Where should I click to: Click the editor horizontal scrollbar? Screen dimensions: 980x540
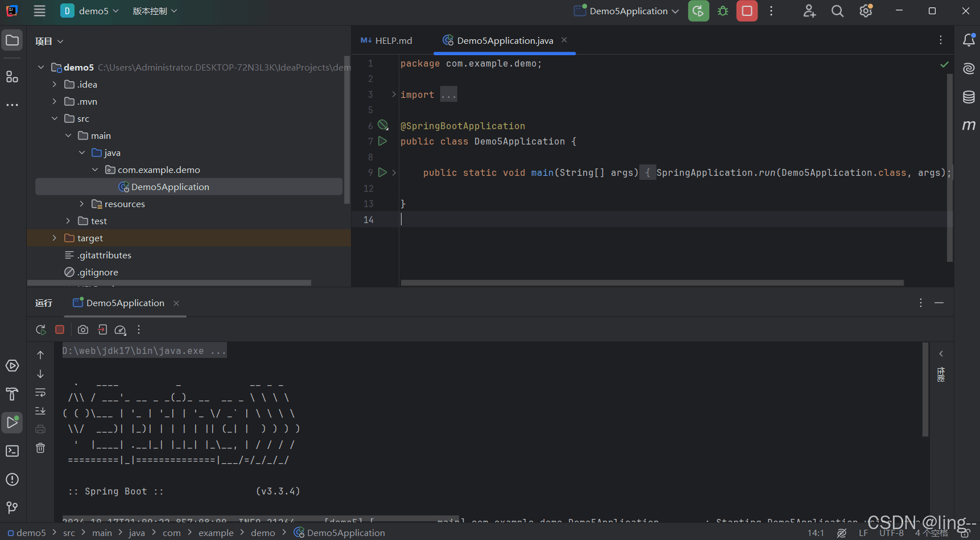pos(652,282)
